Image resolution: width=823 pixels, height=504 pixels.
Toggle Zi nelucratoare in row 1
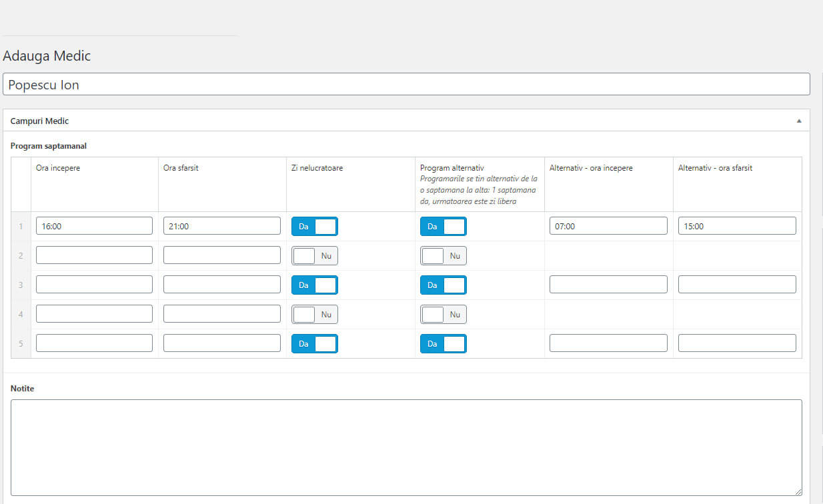(x=315, y=227)
